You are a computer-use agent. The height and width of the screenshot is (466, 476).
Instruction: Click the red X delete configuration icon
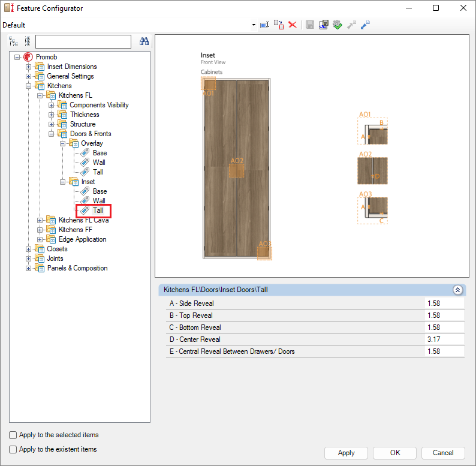(x=293, y=25)
